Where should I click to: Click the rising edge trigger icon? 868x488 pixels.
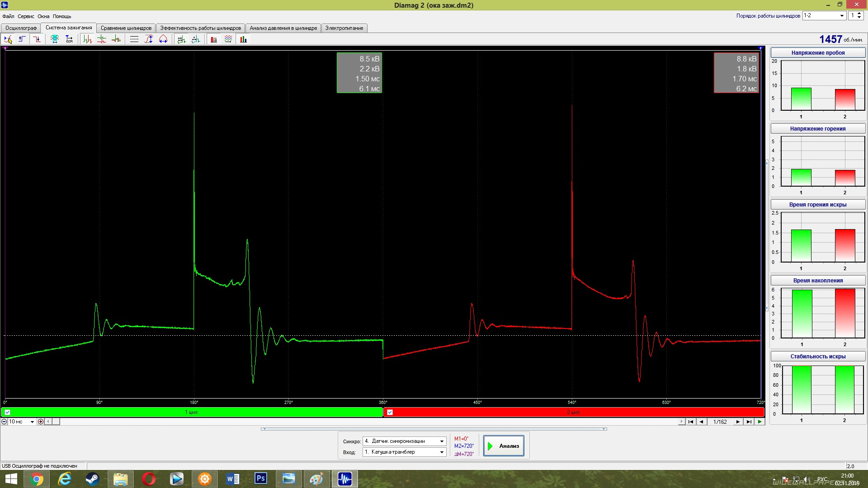(22, 39)
